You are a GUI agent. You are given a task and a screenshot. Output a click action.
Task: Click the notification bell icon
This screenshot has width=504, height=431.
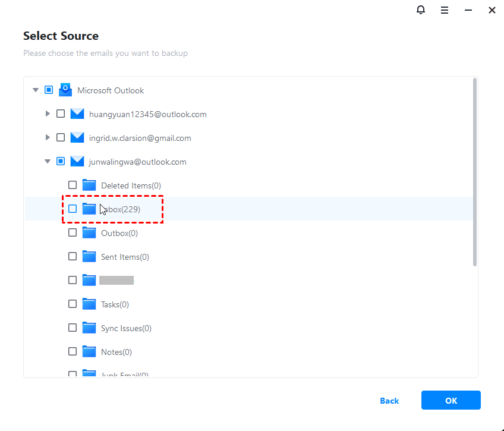pyautogui.click(x=421, y=10)
